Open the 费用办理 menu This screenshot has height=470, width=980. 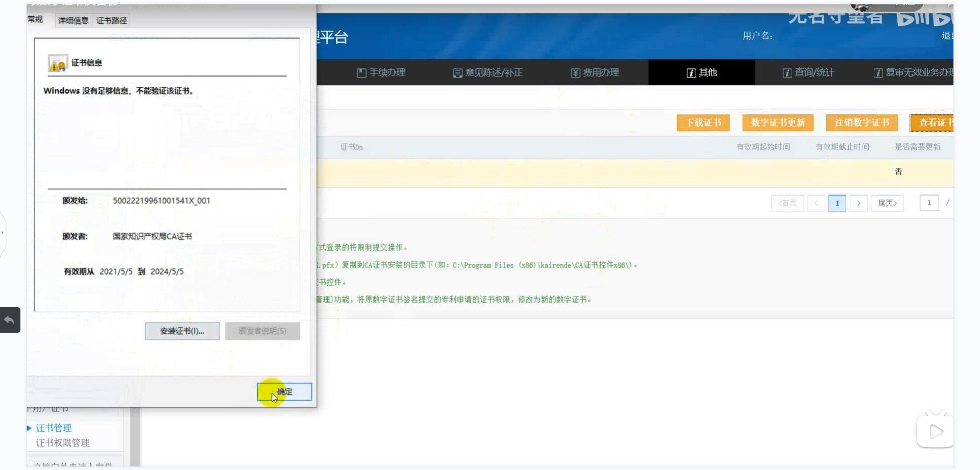tap(595, 72)
